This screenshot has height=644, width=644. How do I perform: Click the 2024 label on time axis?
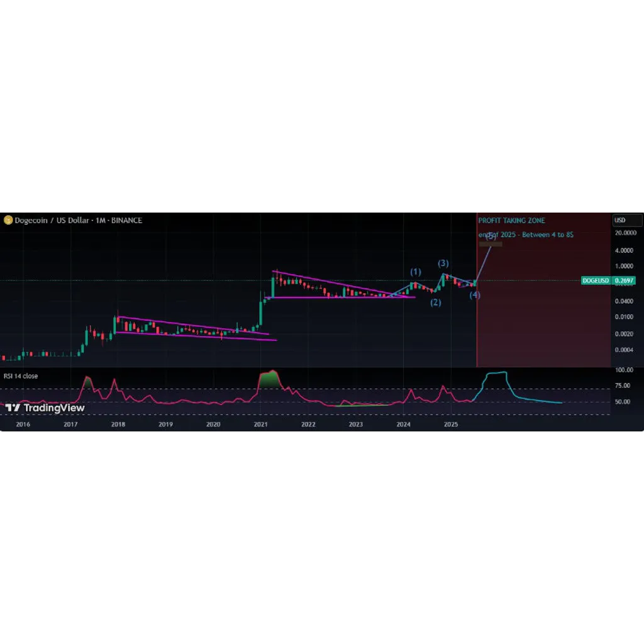pyautogui.click(x=403, y=425)
